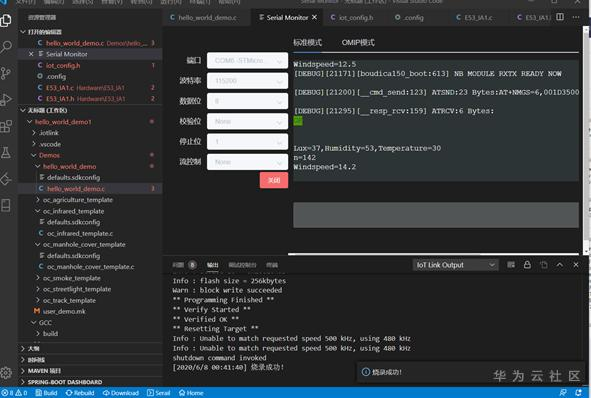
Task: Open the Run and Debug view
Action: (6, 100)
